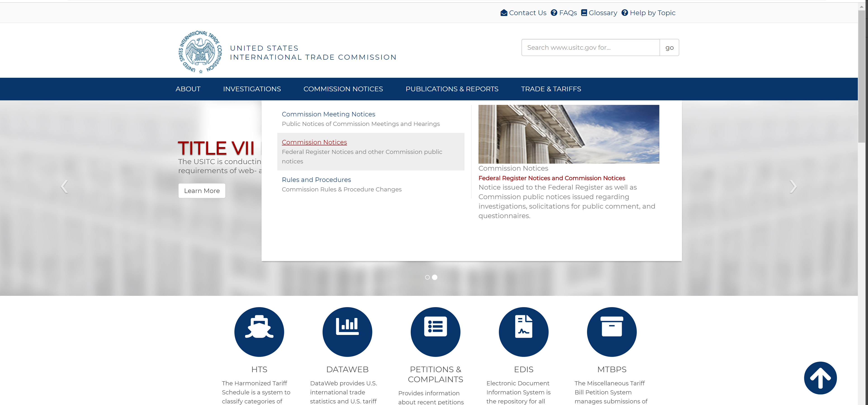Click the FAQs question mark icon

554,13
